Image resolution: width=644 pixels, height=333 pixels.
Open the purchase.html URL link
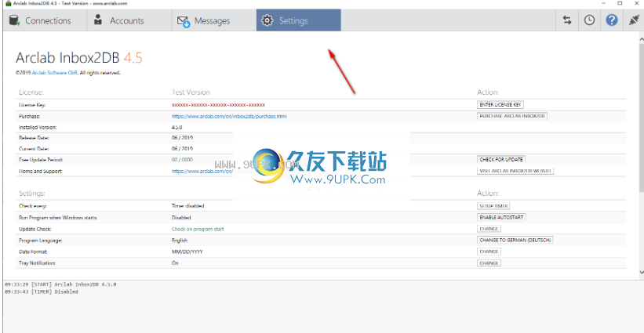tap(229, 117)
